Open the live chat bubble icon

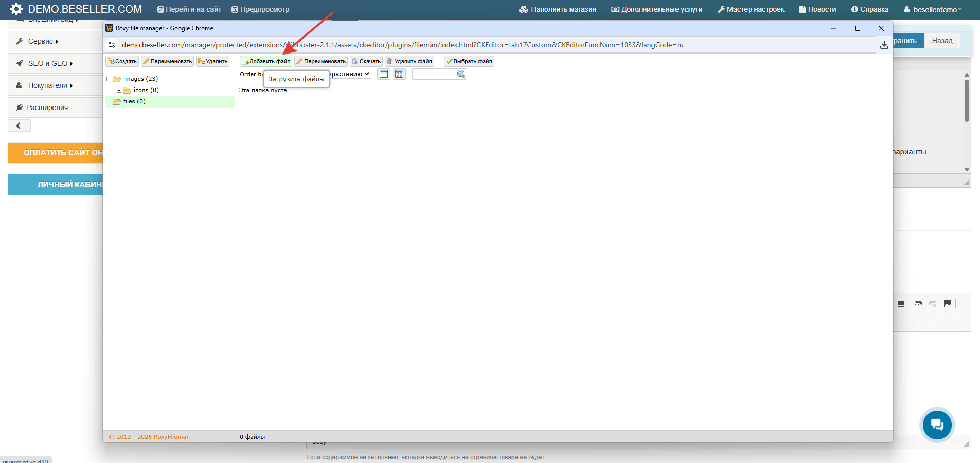point(937,425)
